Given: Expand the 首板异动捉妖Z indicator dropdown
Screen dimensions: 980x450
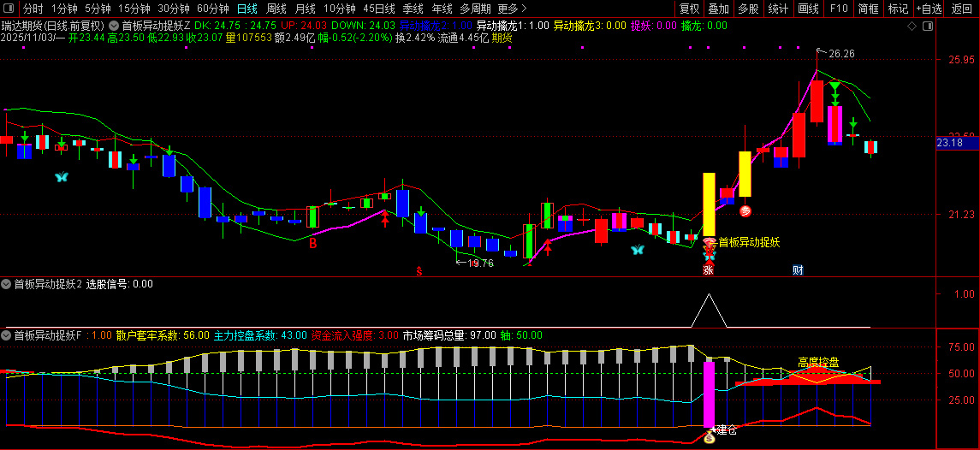Looking at the screenshot, I should (x=114, y=26).
